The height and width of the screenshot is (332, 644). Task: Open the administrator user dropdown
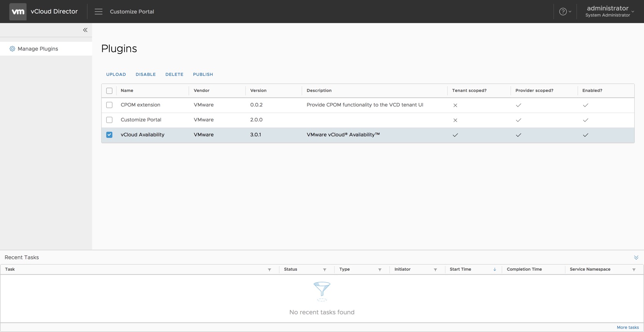(609, 11)
